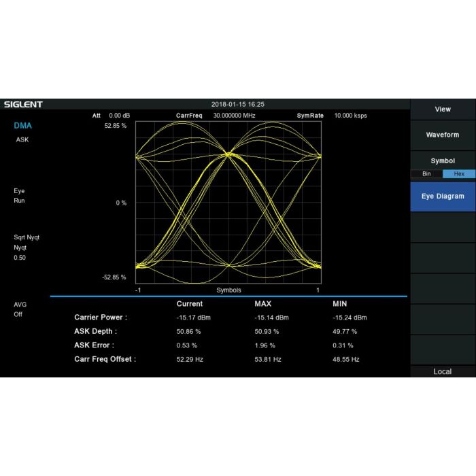Click the CarrFreq 30.000000 MHz value
The image size is (476, 476).
pos(235,116)
